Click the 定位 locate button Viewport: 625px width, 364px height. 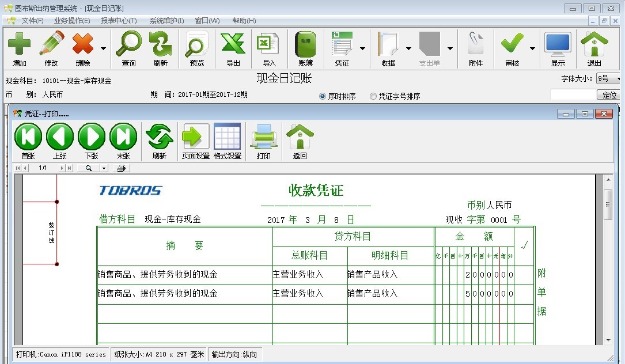tap(609, 95)
